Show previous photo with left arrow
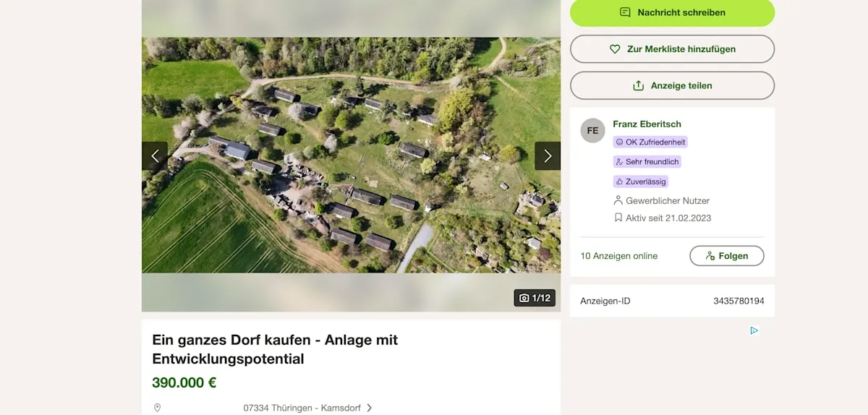The image size is (868, 415). coord(155,155)
